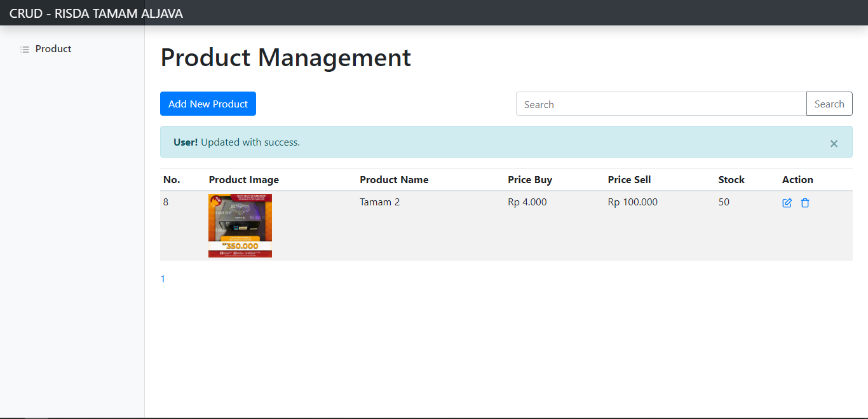Click the CRUD - RISDA TAMAM ALJAVA brand title
The image size is (868, 419).
click(96, 13)
